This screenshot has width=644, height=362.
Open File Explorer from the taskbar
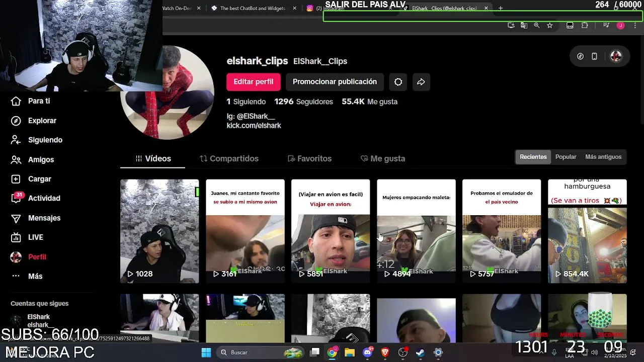coord(350,352)
